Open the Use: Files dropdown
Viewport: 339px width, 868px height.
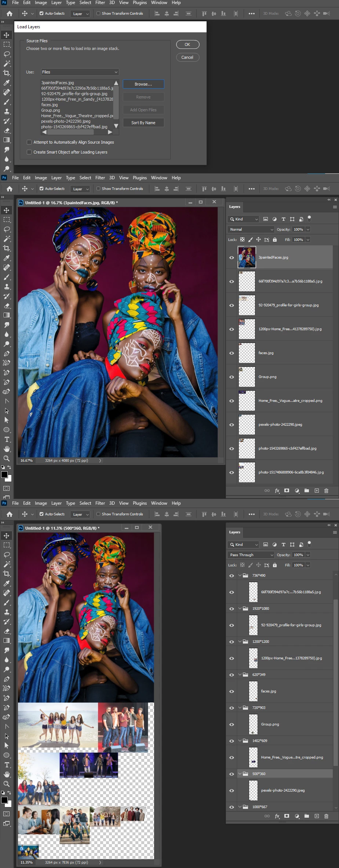[80, 72]
